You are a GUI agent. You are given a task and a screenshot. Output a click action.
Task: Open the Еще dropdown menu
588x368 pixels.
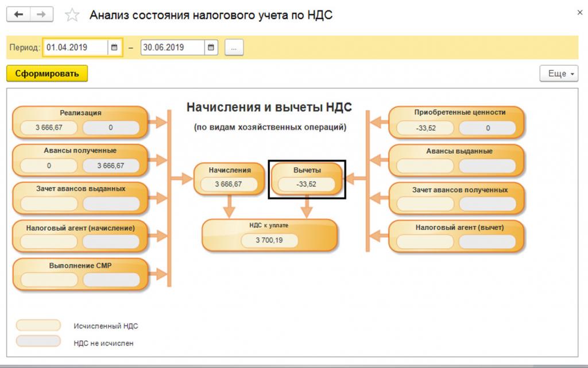(558, 73)
